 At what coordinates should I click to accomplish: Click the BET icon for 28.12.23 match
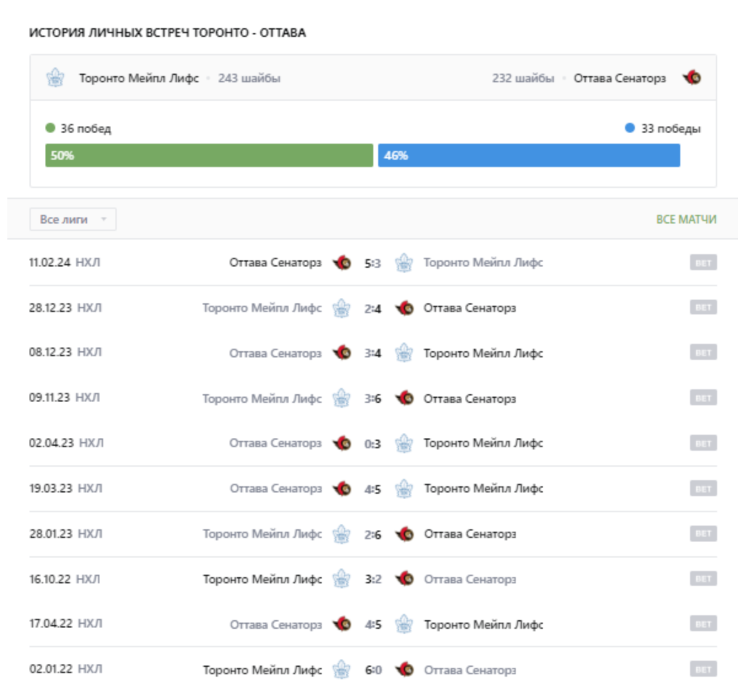703,308
